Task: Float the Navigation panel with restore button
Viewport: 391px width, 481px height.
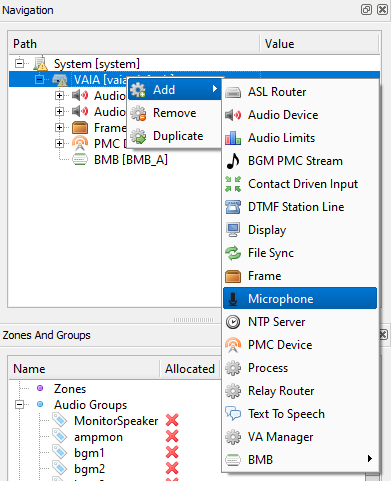Action: click(366, 9)
